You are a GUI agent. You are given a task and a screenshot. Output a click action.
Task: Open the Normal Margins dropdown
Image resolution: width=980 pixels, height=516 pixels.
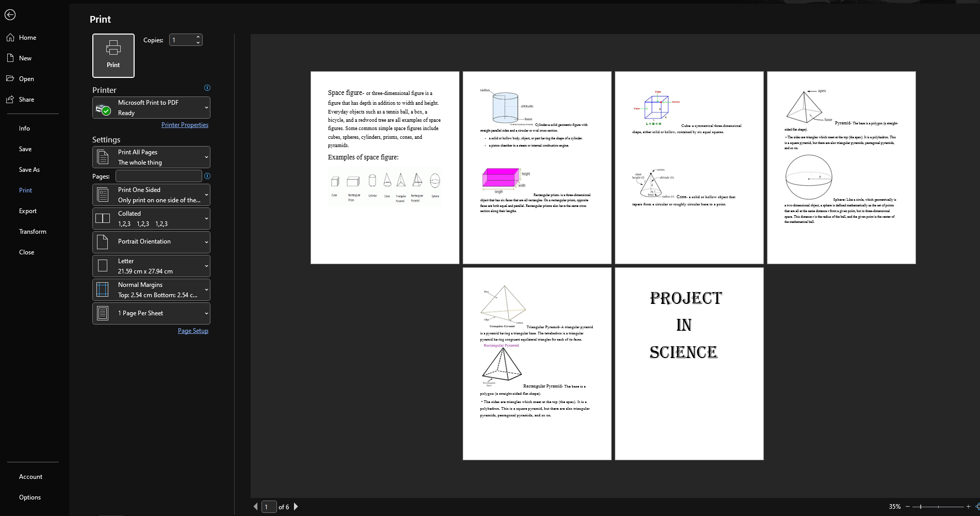pyautogui.click(x=151, y=290)
